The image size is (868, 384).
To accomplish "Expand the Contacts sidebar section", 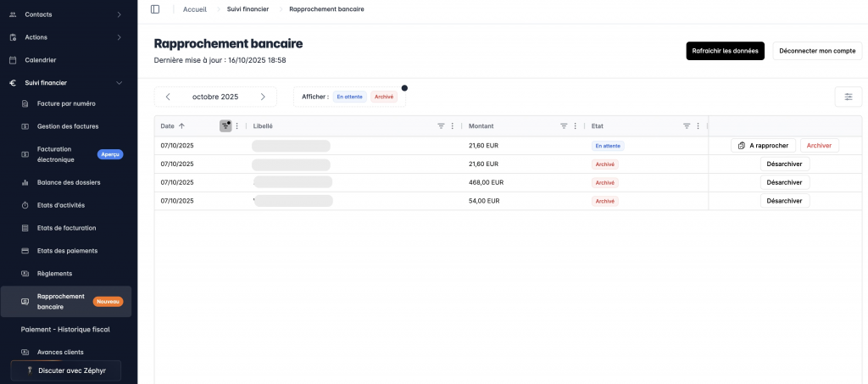I will pos(119,14).
